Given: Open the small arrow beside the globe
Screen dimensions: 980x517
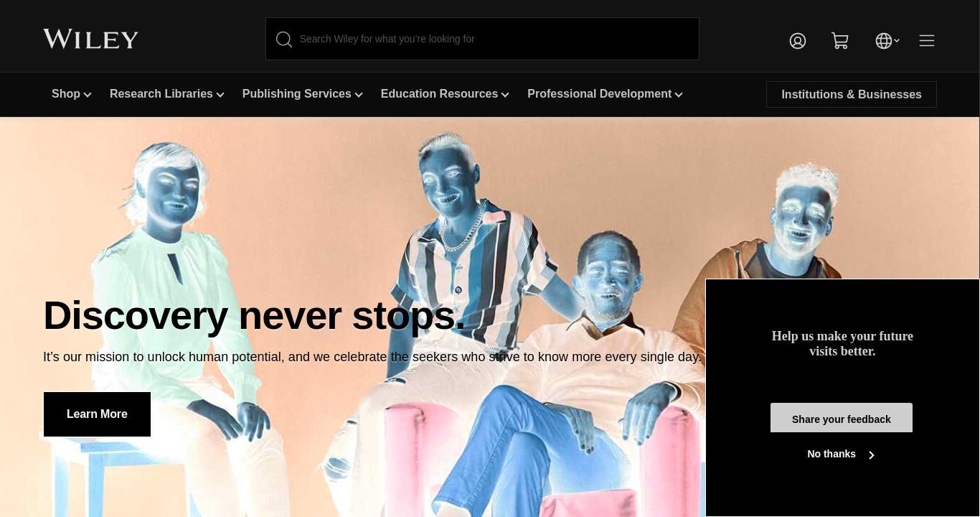Looking at the screenshot, I should 897,40.
